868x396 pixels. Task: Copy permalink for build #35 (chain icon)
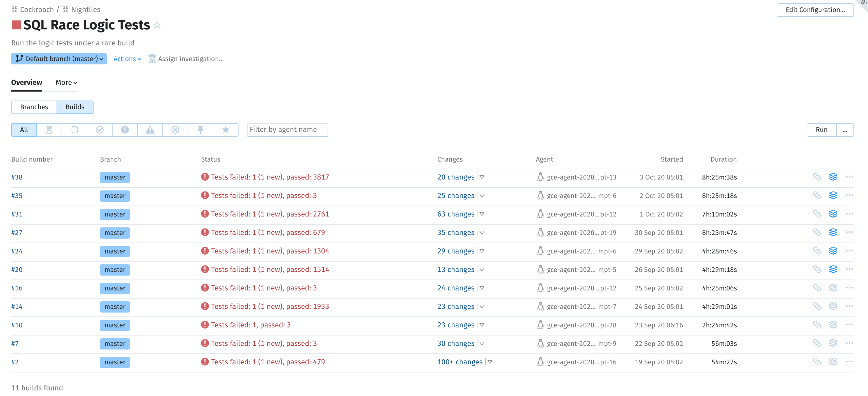817,195
